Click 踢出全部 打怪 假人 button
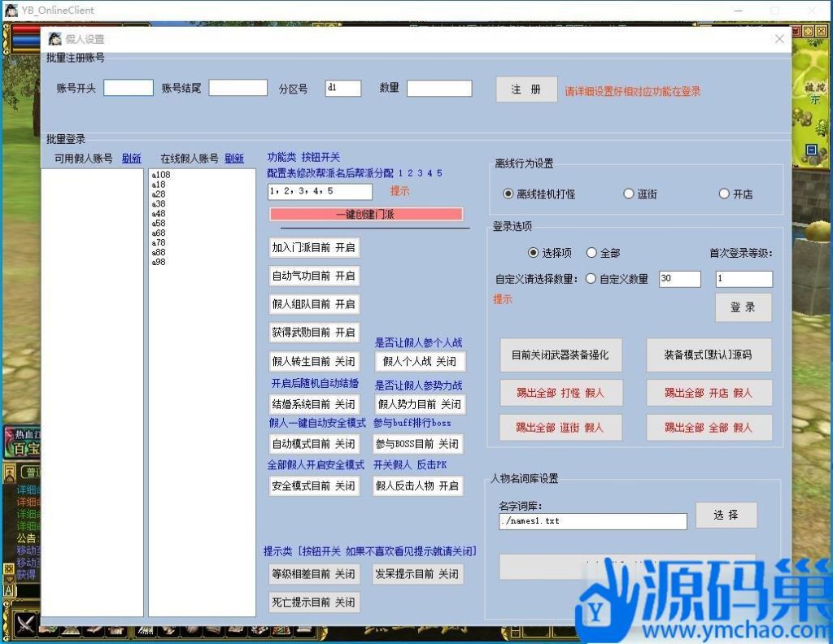 (x=560, y=393)
